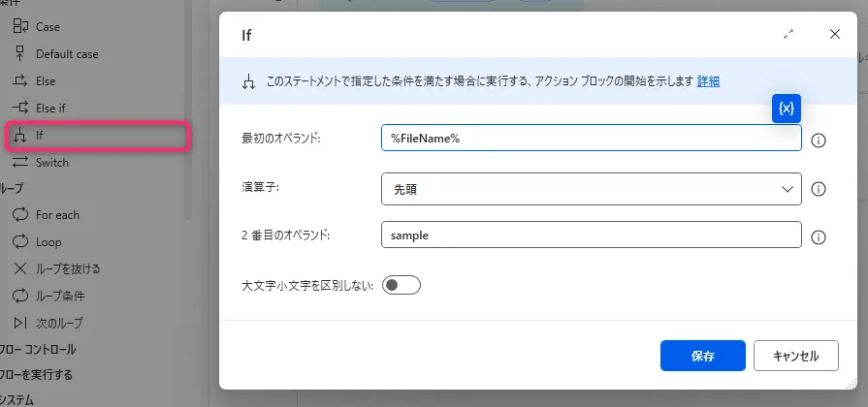Image resolution: width=868 pixels, height=407 pixels.
Task: Select the Loop action item
Action: (x=48, y=242)
